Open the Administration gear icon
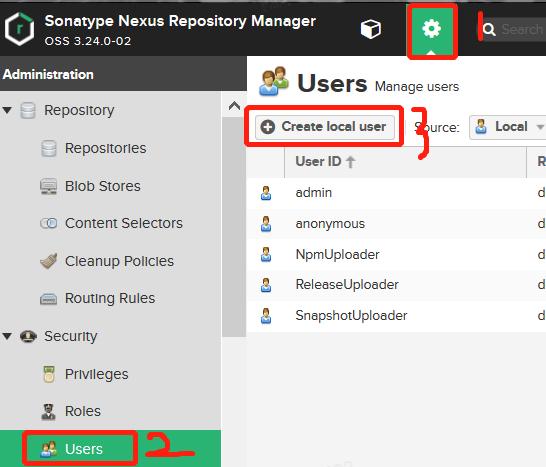The height and width of the screenshot is (467, 546). [x=431, y=29]
